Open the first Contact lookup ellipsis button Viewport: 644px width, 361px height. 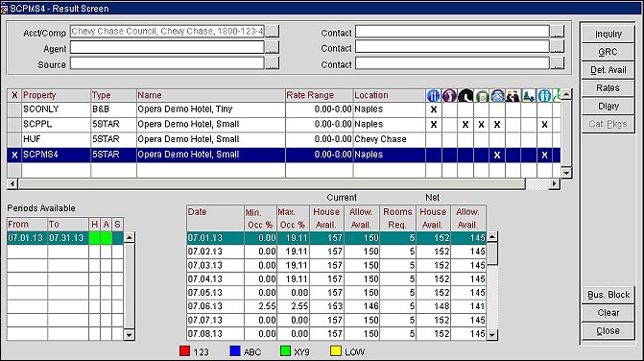click(x=558, y=32)
